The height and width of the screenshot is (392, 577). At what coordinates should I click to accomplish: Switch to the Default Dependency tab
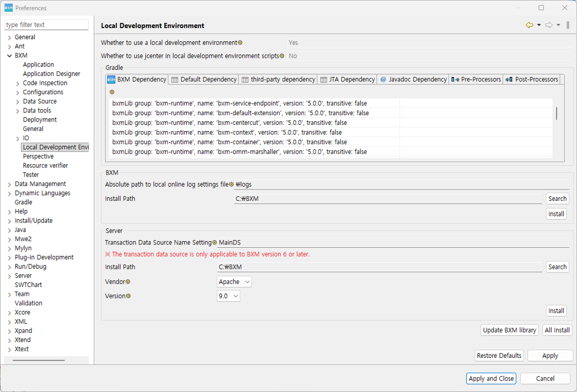(x=204, y=80)
